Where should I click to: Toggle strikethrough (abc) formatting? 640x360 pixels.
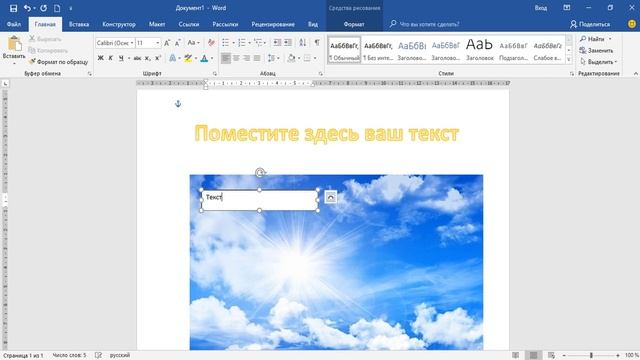[137, 58]
